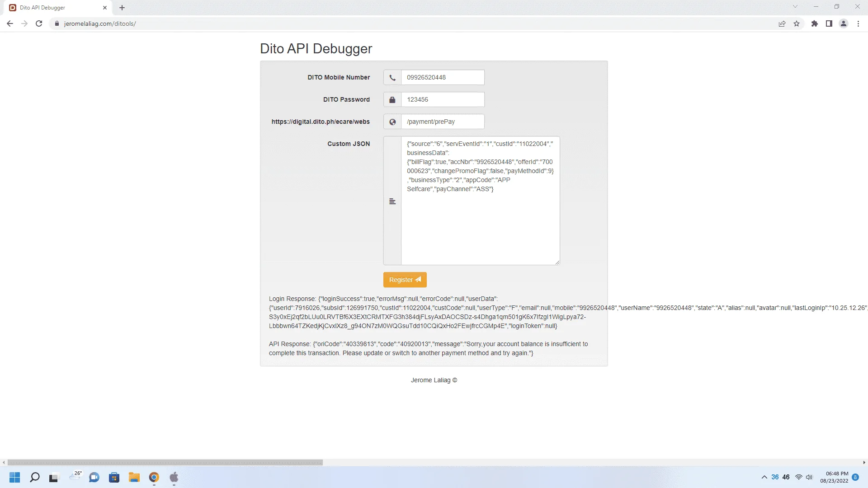Viewport: 868px width, 488px height.
Task: Open a new tab with plus button
Action: [x=122, y=8]
